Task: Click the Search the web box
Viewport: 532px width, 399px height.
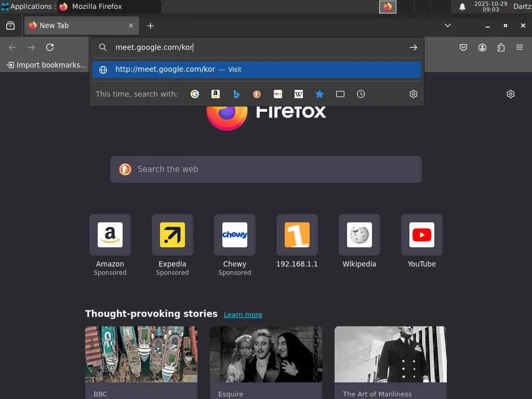Action: [266, 169]
